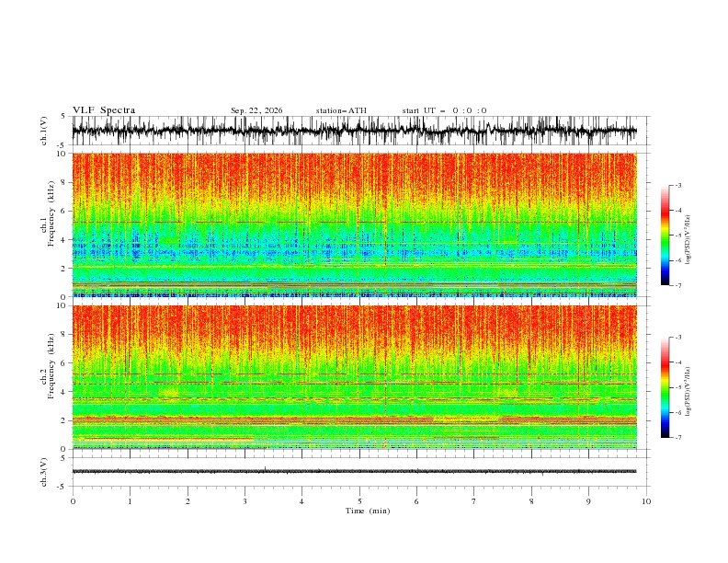Click the ch.3(V) axis label text

click(x=44, y=472)
